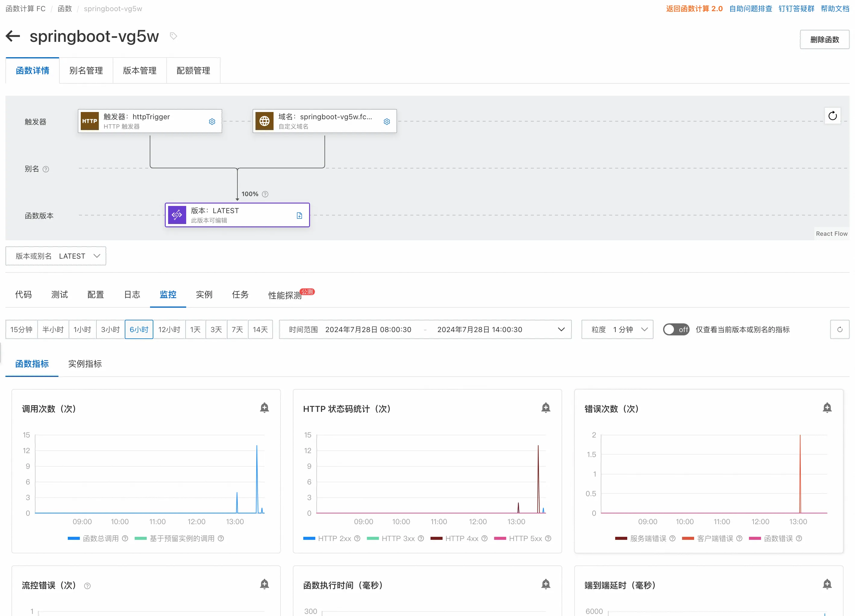Click 函数计算 FC breadcrumb

[26, 9]
